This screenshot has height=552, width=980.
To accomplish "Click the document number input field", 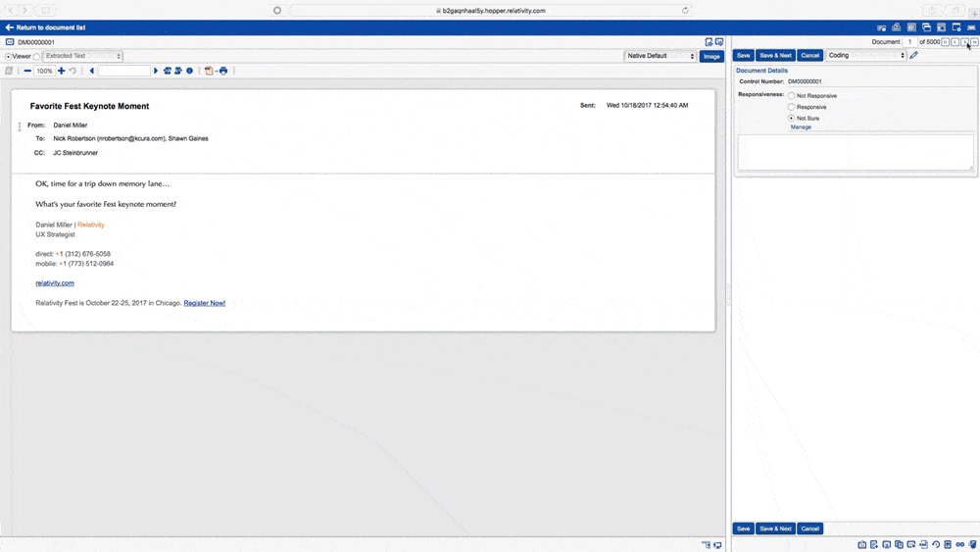I will (911, 42).
